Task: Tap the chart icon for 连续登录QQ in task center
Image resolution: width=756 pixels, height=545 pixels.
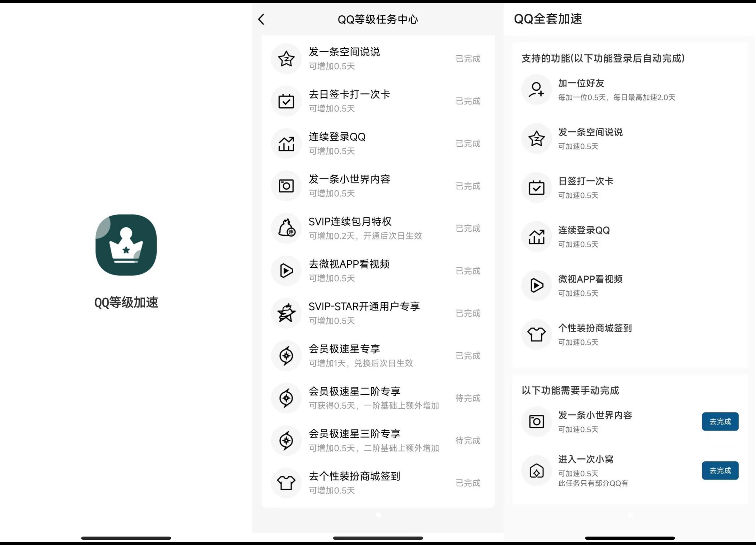Action: coord(286,144)
